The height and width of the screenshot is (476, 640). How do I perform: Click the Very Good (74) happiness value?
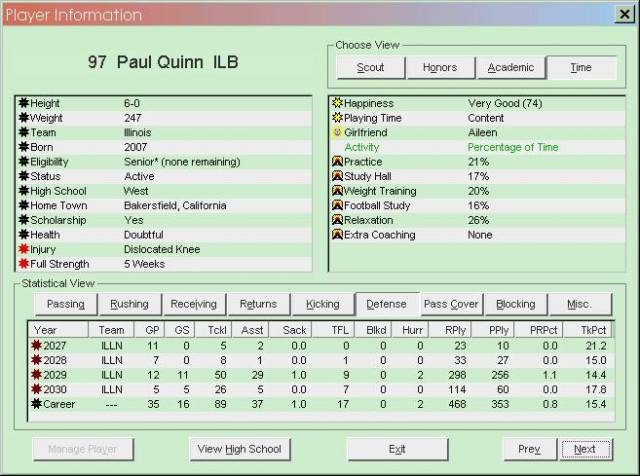coord(505,103)
